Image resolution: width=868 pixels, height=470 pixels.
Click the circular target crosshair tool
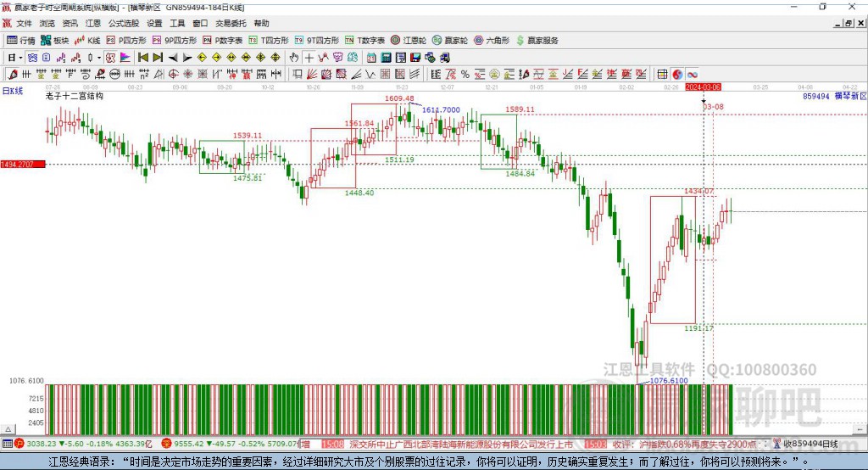[x=173, y=75]
